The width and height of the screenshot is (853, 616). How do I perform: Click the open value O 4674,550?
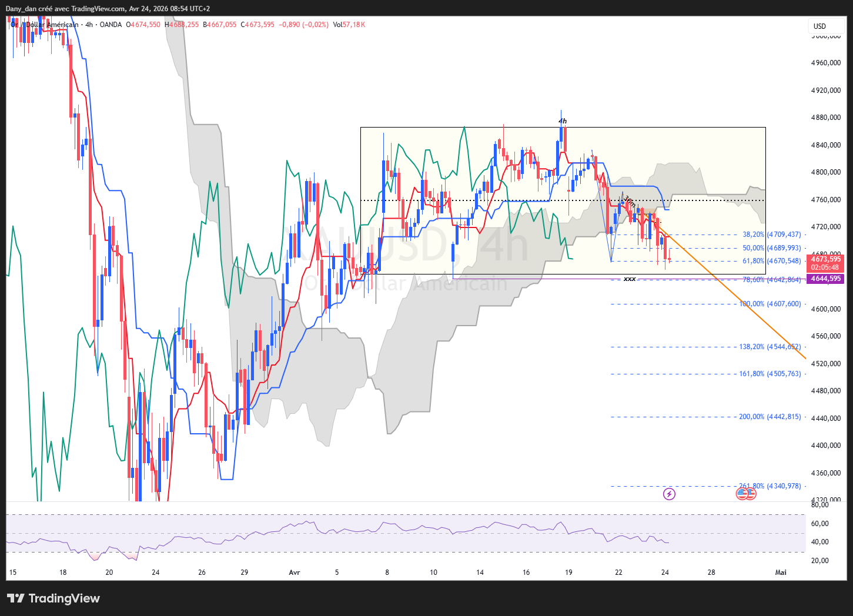tap(143, 25)
